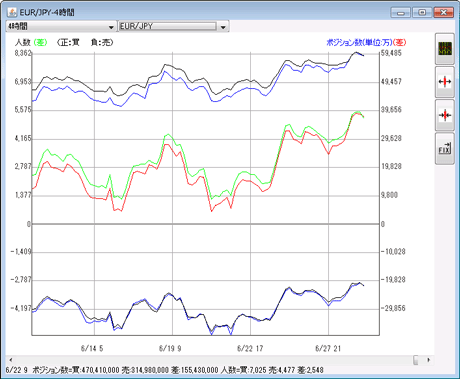Click the 49,457 right axis value

point(391,82)
